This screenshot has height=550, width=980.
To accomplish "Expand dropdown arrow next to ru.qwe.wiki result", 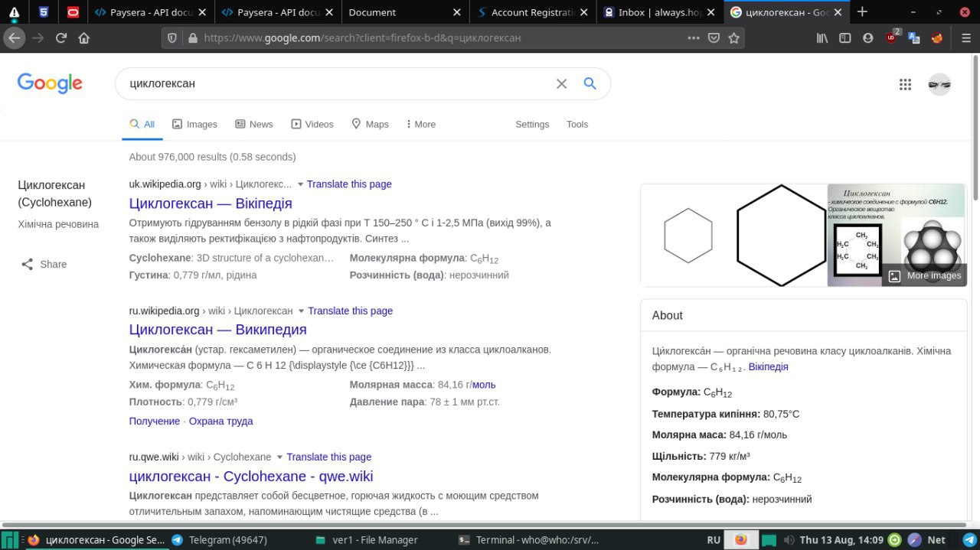I will (279, 457).
